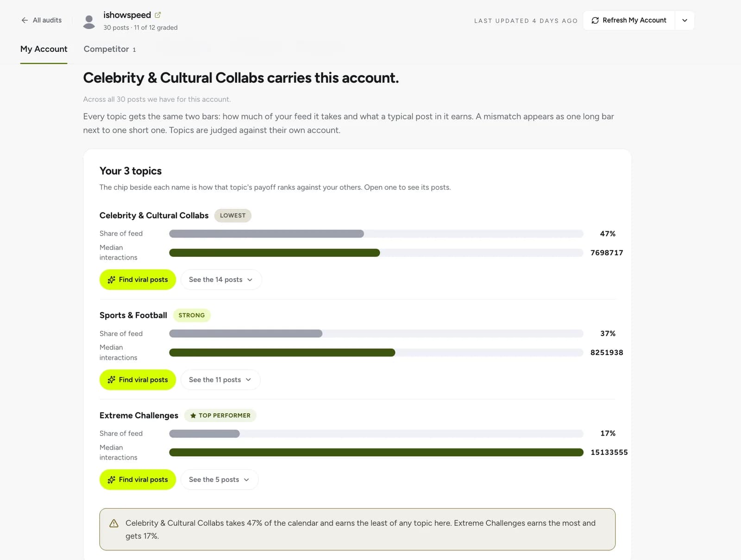Click the star icon in Top Performer chip
Viewport: 741px width, 560px height.
pyautogui.click(x=193, y=416)
